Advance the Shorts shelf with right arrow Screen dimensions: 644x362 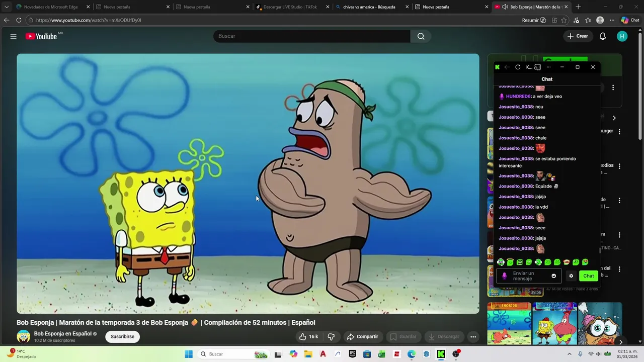click(x=620, y=342)
